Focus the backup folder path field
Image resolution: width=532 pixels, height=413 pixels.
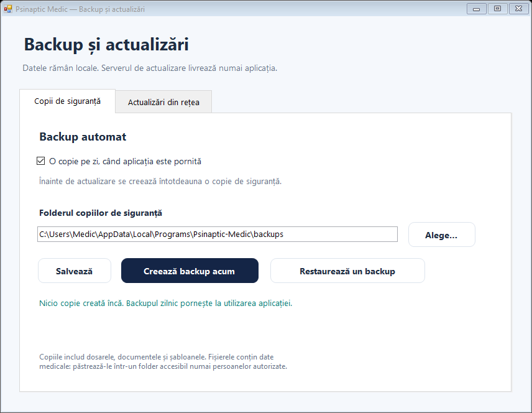(217, 234)
